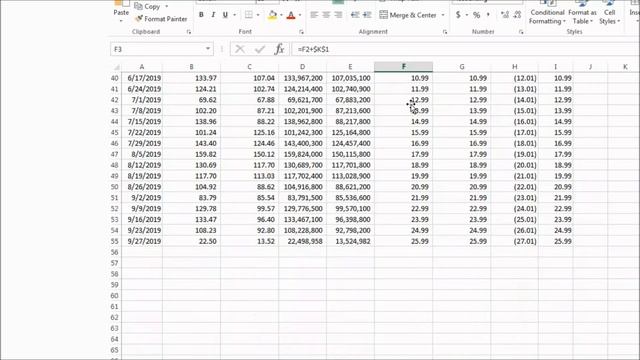640x360 pixels.
Task: Open the Accounting format dropdown arrow
Action: [467, 15]
